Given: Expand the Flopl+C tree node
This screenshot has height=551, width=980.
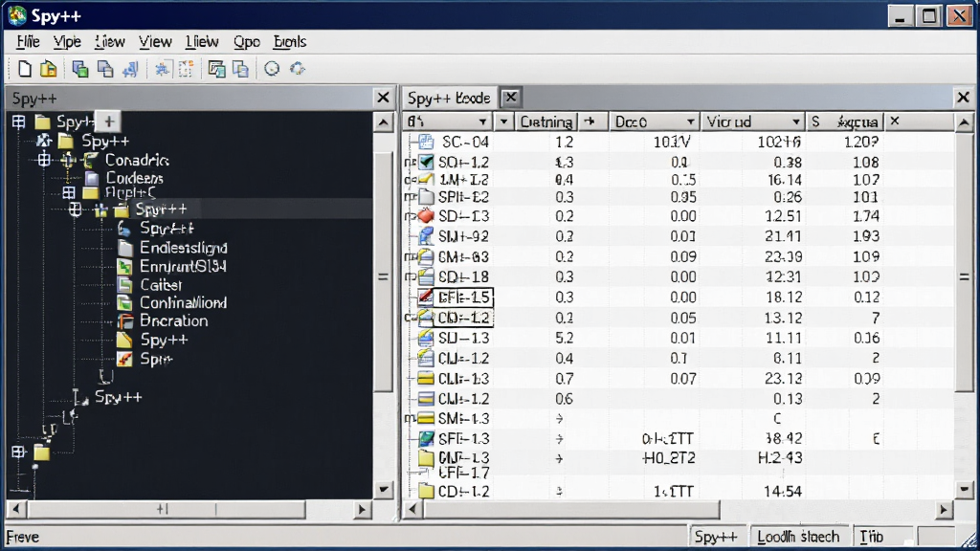Looking at the screenshot, I should [x=69, y=192].
